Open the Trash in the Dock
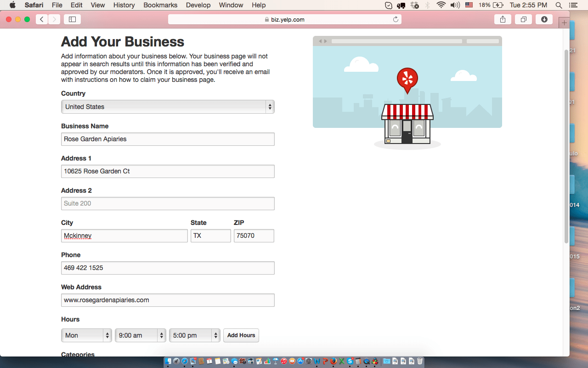Screen dimensions: 588x368 [419, 362]
